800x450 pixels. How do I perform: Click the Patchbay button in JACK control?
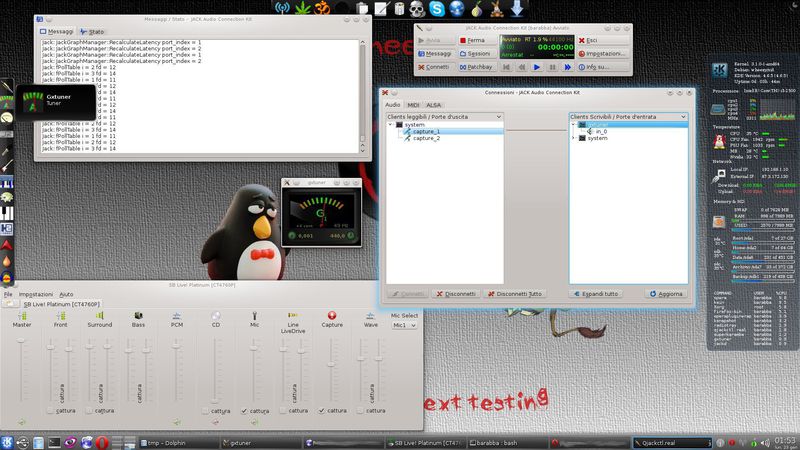(477, 67)
